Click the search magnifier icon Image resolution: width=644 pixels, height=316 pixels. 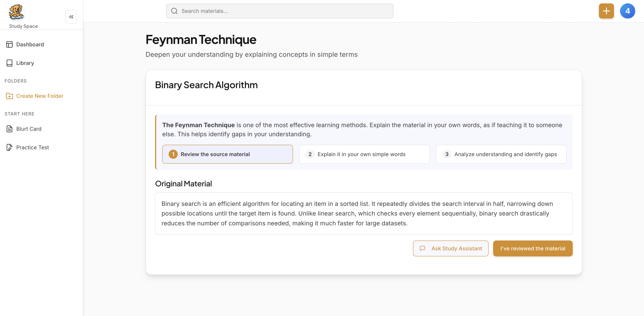coord(174,11)
